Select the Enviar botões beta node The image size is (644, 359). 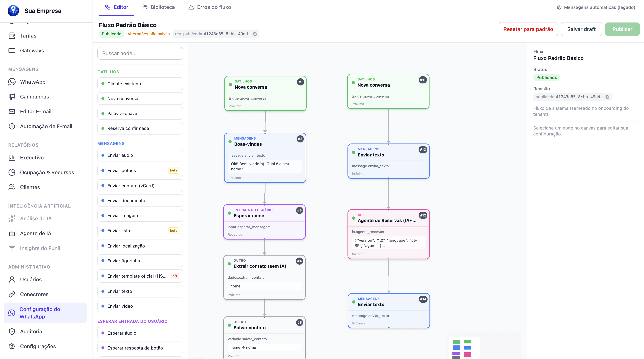tap(140, 171)
